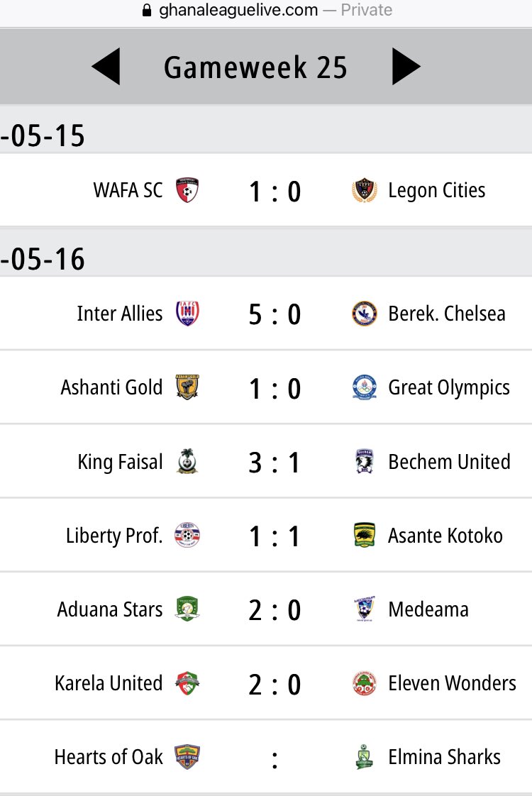Click the Great Olympics club crest

point(365,387)
